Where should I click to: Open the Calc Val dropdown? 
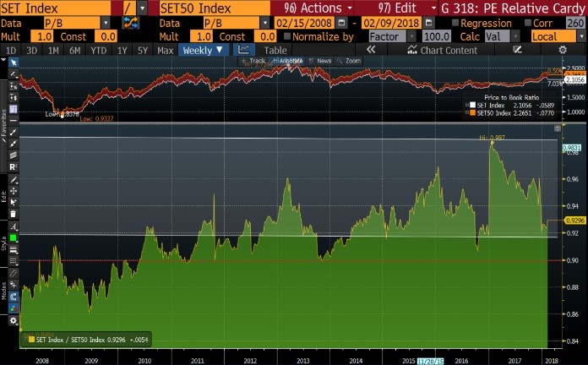(x=515, y=37)
